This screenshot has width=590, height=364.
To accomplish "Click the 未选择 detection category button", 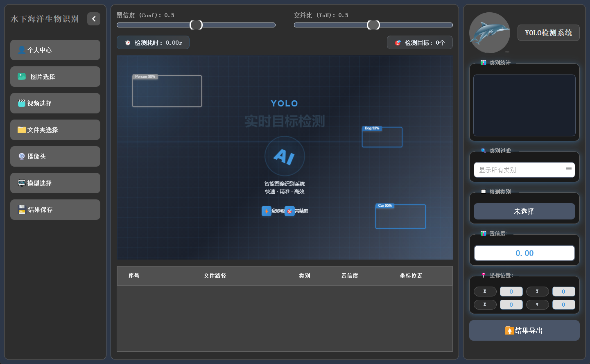I will pyautogui.click(x=524, y=211).
